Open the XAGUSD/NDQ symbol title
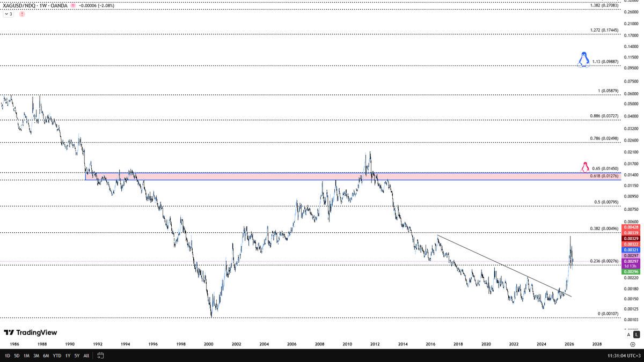Viewport: 644px width, 362px height. point(35,5)
